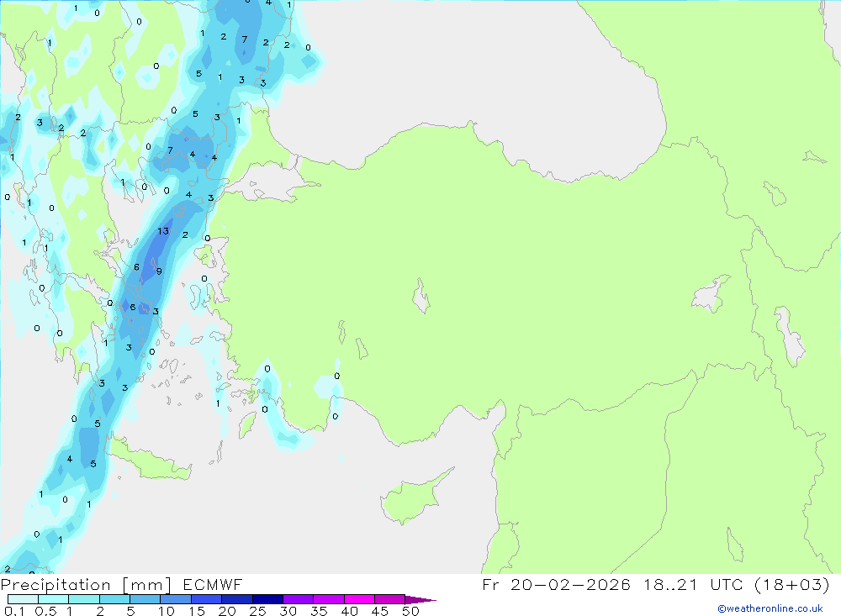This screenshot has width=841, height=616.
Task: Click the "9" precipitation value on the map
Action: pos(159,271)
